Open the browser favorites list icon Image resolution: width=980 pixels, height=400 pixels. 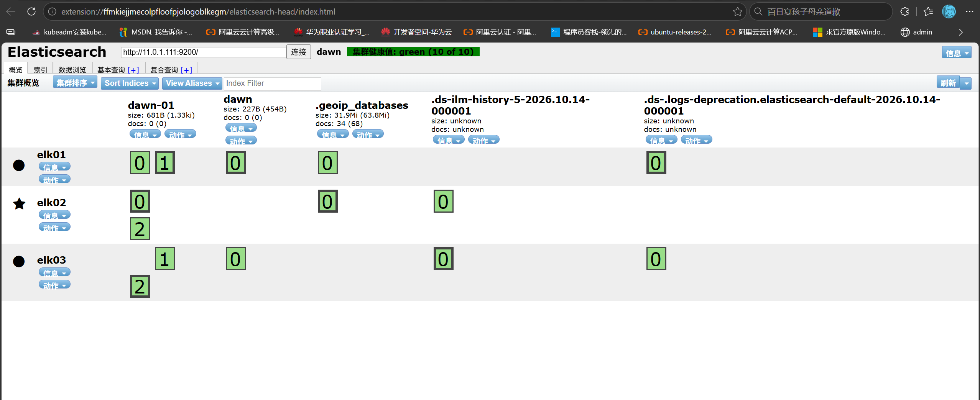928,11
